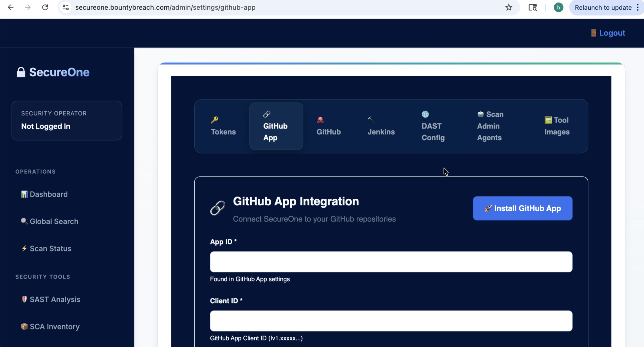Click the 'SECURITY TOOLS' section header
The height and width of the screenshot is (347, 644).
[x=43, y=277]
